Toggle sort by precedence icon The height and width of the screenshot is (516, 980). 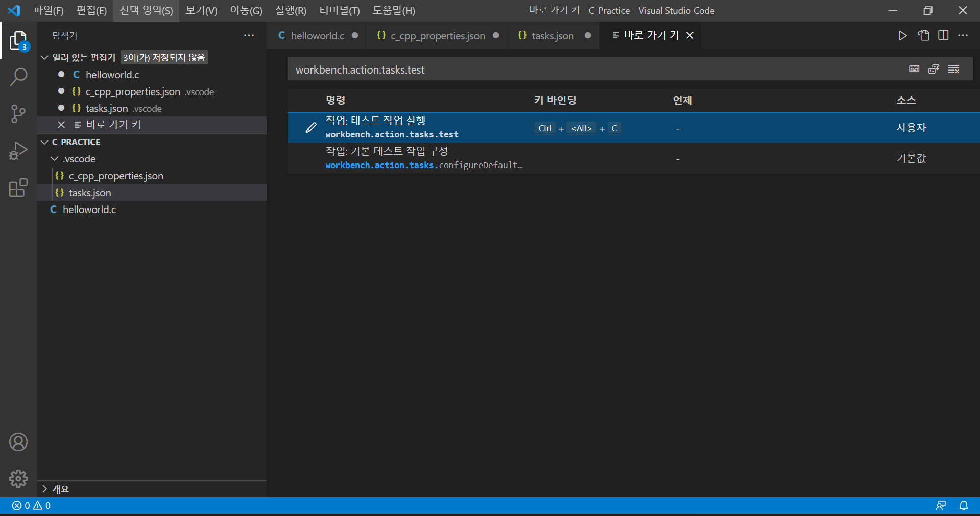[934, 69]
